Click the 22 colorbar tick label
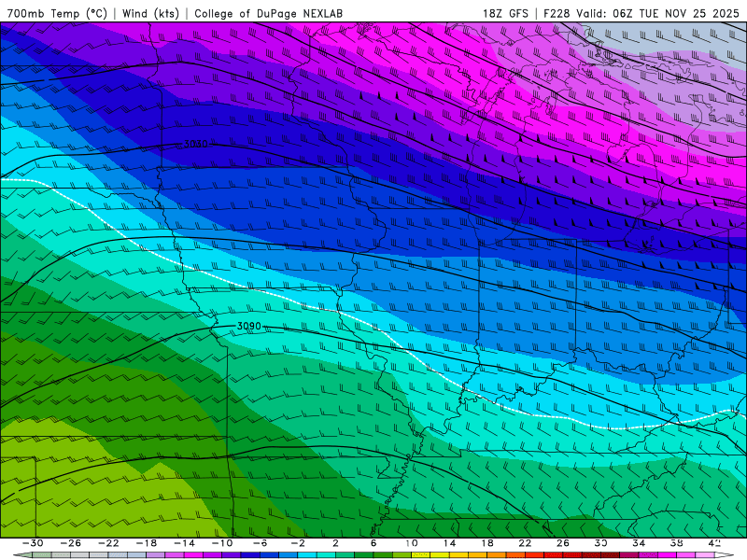The height and width of the screenshot is (560, 747). pos(525,543)
